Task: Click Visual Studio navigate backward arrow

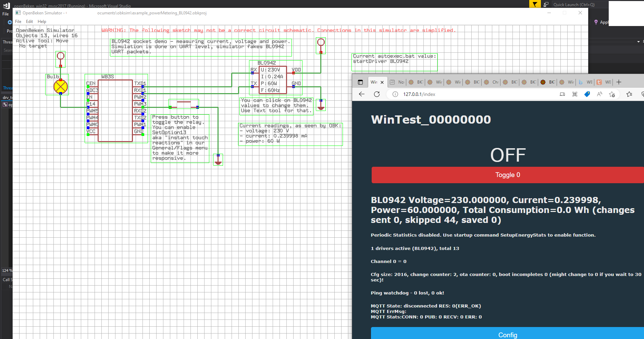Action: pos(10,22)
